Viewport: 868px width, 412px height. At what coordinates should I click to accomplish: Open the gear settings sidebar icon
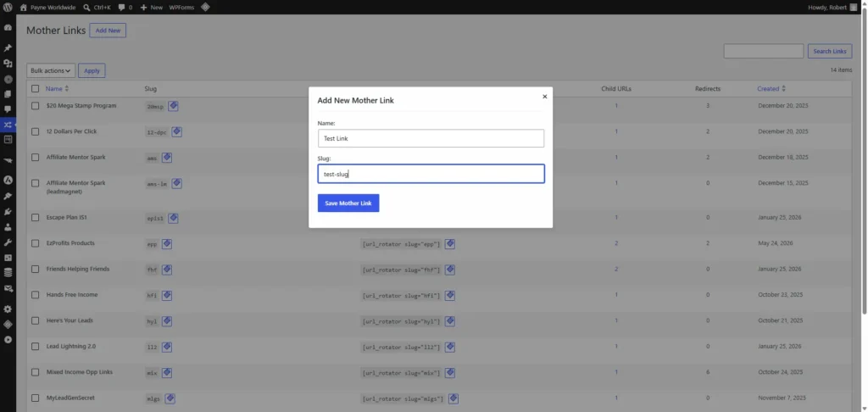point(8,309)
